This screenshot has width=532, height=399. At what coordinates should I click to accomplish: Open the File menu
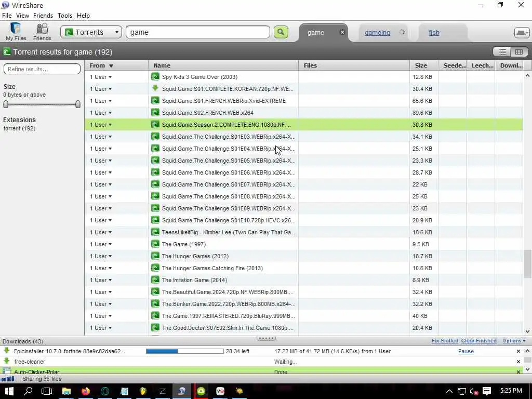[7, 16]
